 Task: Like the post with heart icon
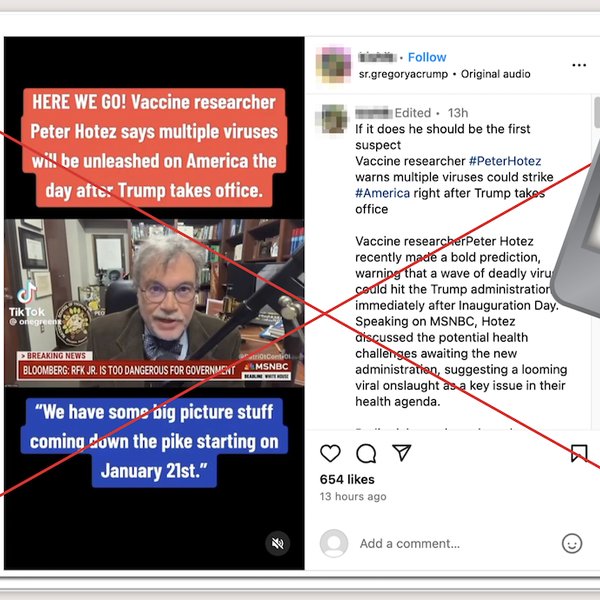330,453
